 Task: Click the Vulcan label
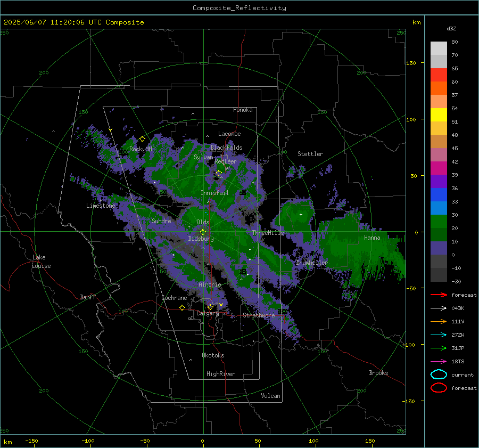coord(270,396)
